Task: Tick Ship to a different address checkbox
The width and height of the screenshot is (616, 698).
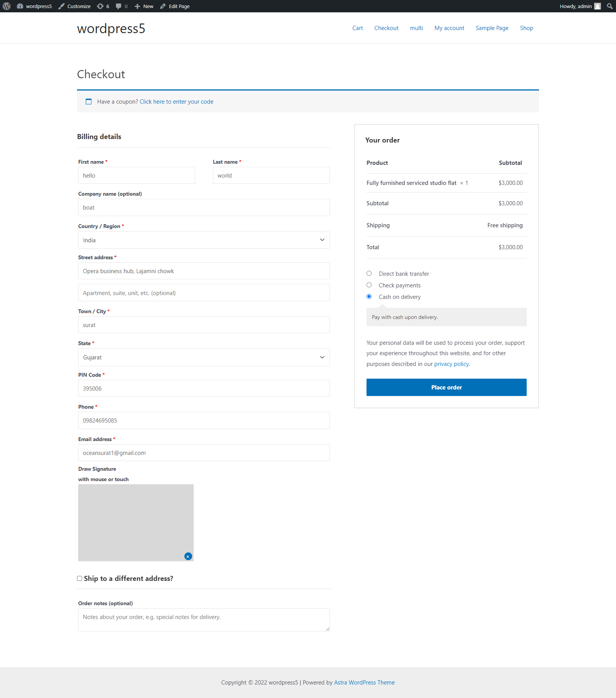Action: [x=80, y=579]
